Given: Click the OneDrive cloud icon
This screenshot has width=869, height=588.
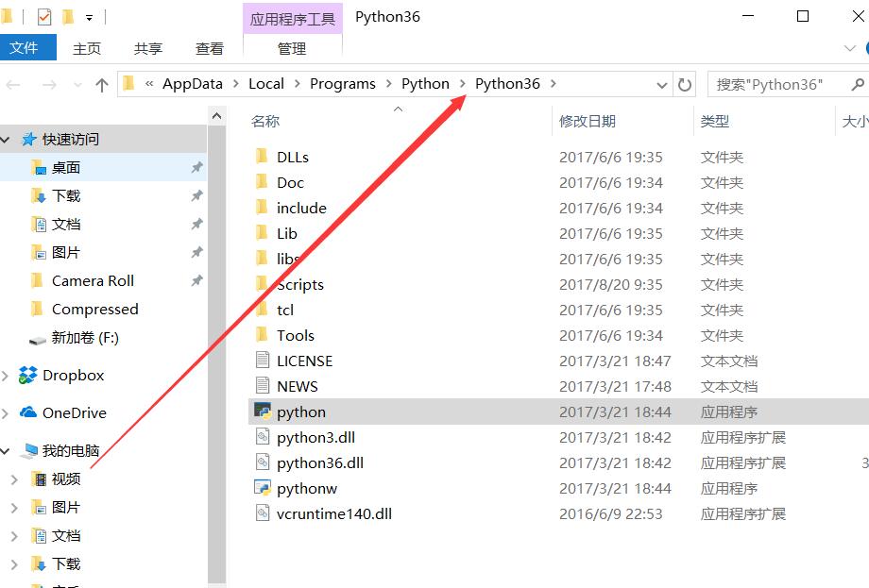Looking at the screenshot, I should point(27,412).
